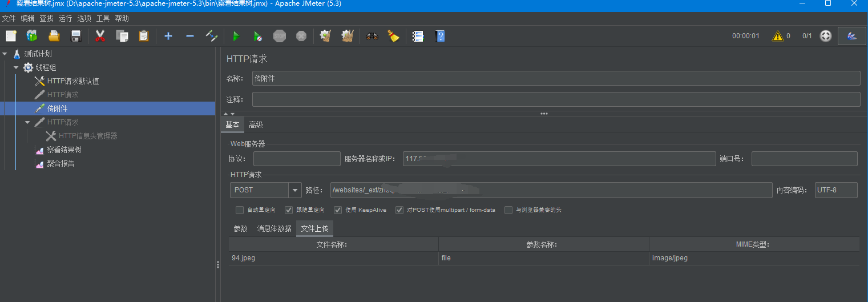Image resolution: width=868 pixels, height=302 pixels.
Task: Enable 与浏览器兼容的头 checkbox
Action: tap(508, 210)
